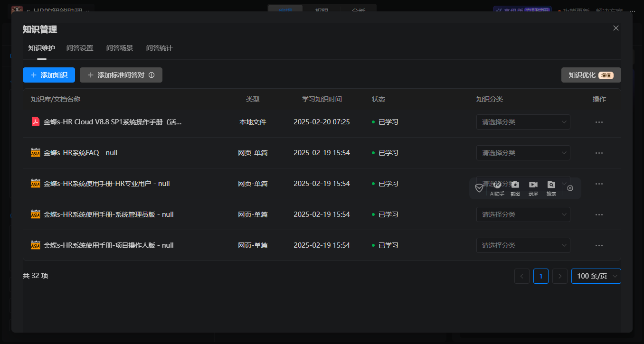This screenshot has width=644, height=344.
Task: Click the 状态 column header
Action: pos(379,99)
